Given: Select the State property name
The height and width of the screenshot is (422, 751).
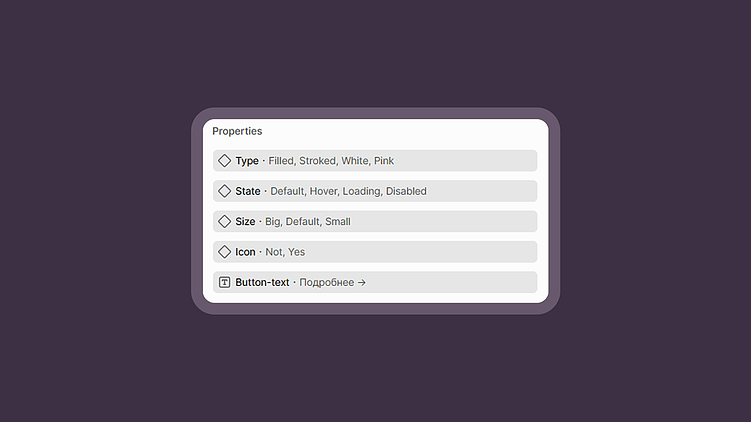Looking at the screenshot, I should (248, 191).
